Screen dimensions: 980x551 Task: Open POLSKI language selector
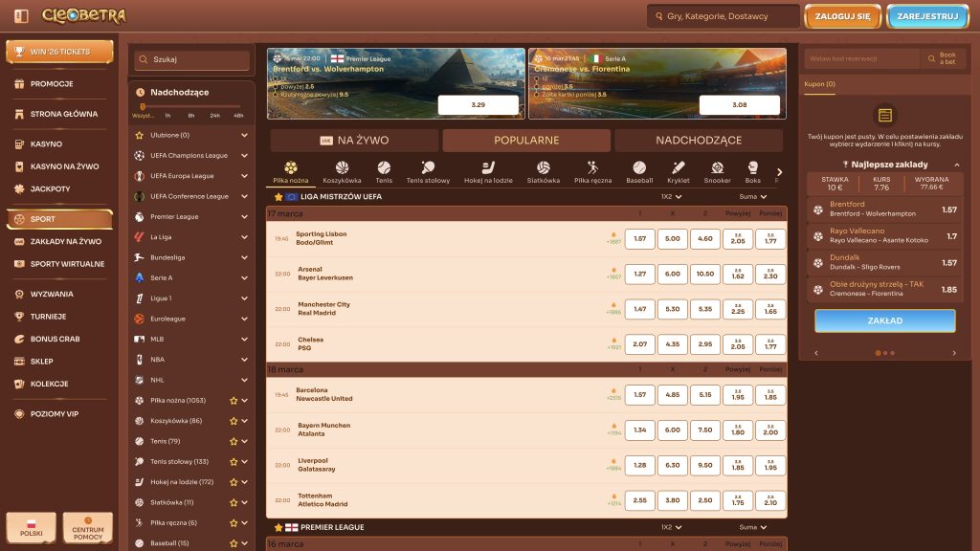click(32, 528)
